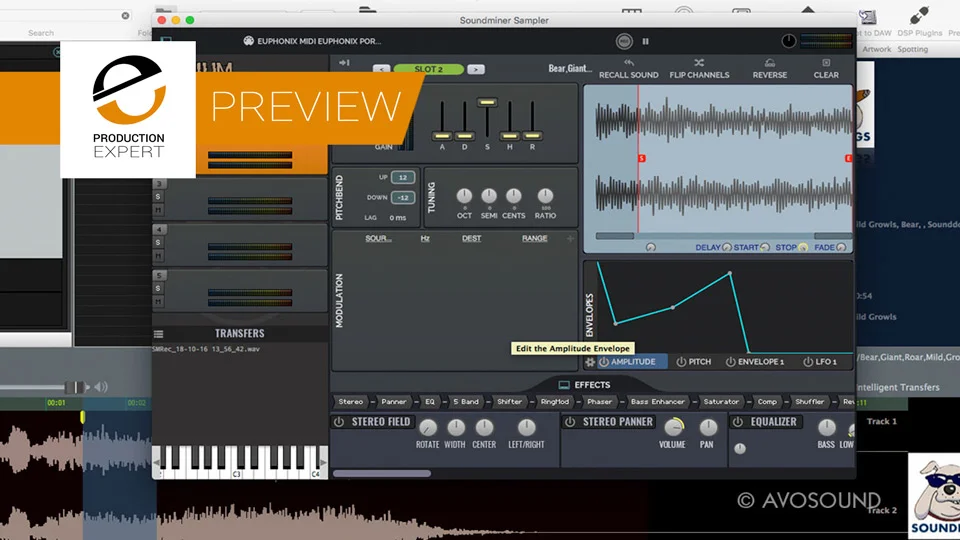Click the effects panel horizontal scrollbar
The height and width of the screenshot is (540, 960).
[381, 473]
